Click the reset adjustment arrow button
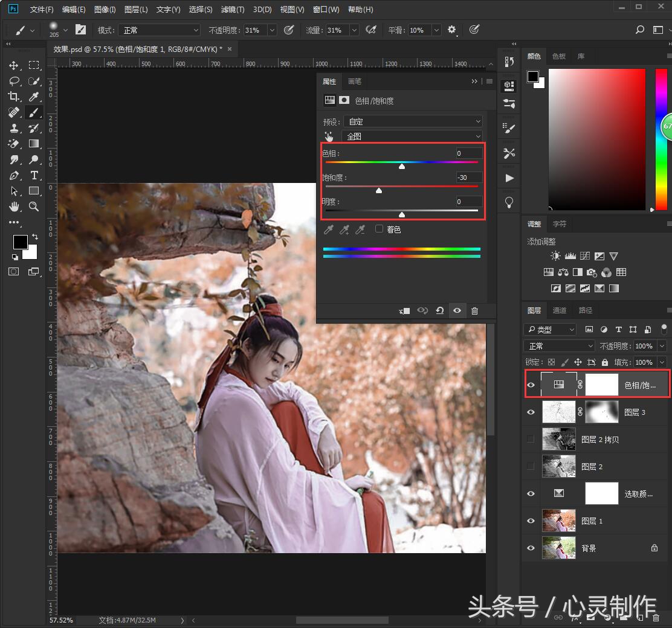 point(439,310)
